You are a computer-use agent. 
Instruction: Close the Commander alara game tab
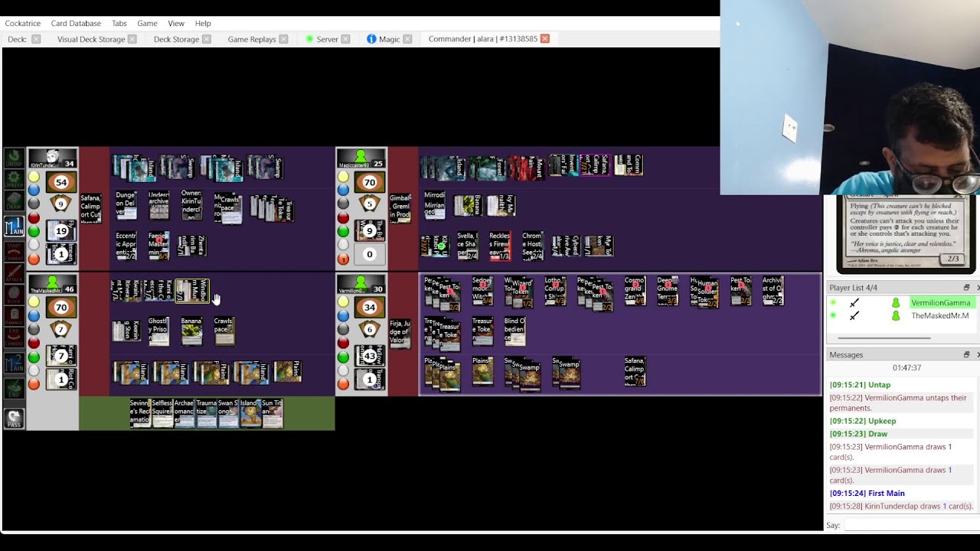(x=545, y=39)
